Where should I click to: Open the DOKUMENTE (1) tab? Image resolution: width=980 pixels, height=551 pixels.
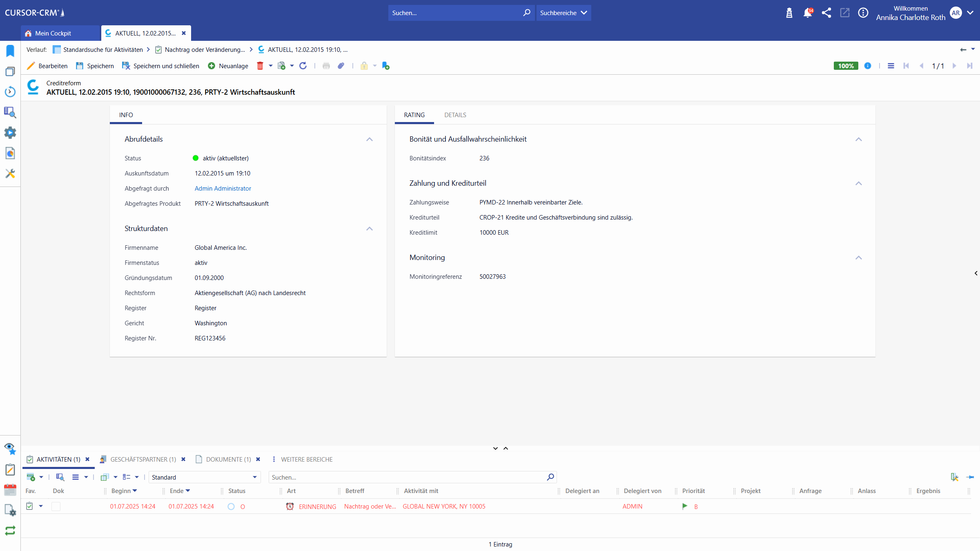tap(228, 460)
